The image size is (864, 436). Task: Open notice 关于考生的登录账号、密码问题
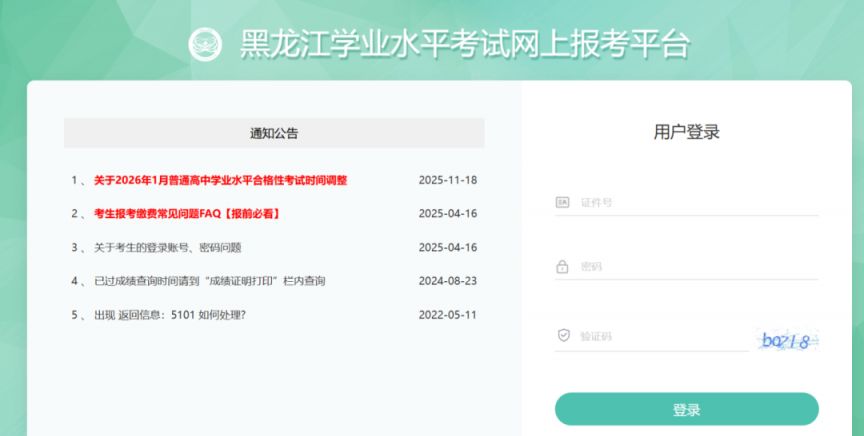click(x=168, y=248)
